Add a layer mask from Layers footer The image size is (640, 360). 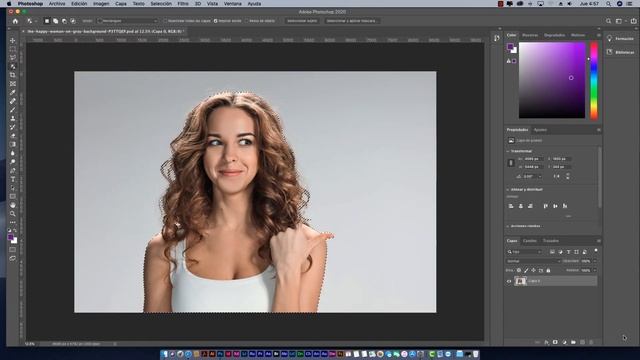coord(555,342)
